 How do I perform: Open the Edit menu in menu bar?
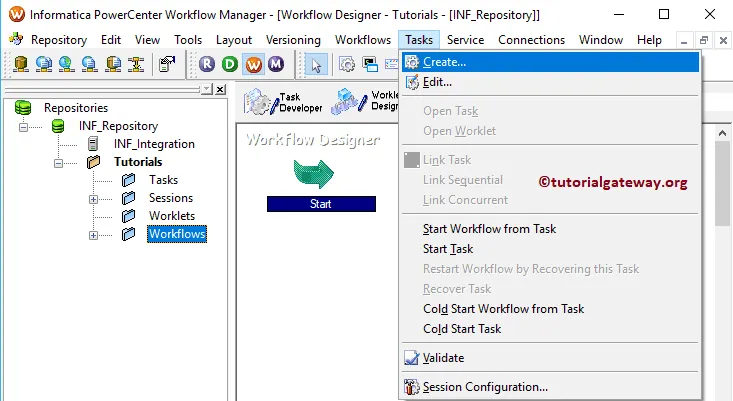pos(111,40)
